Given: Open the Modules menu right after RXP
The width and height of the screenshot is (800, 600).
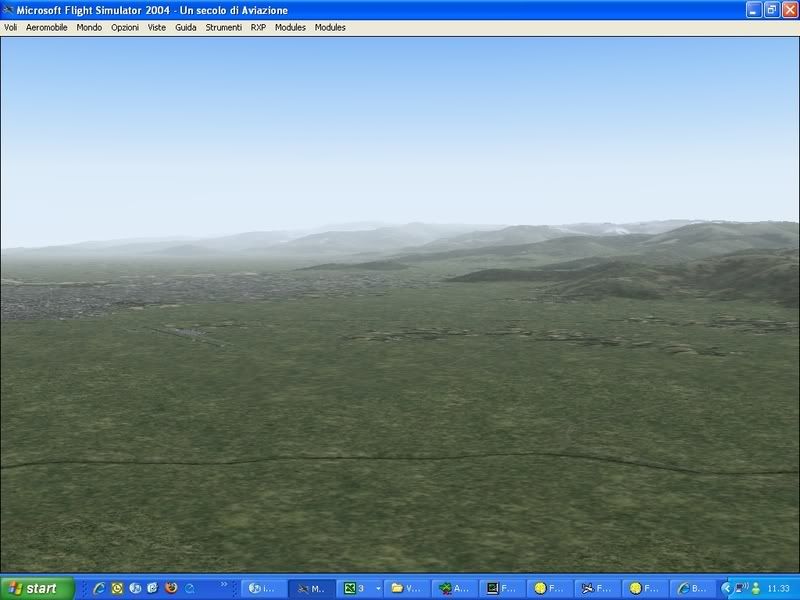Looking at the screenshot, I should (290, 28).
